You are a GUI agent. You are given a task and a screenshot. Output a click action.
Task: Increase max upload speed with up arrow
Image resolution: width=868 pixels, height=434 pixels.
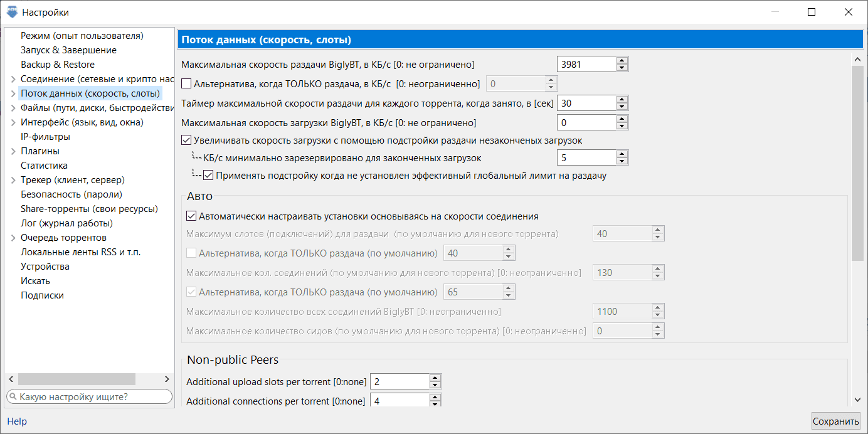click(622, 61)
